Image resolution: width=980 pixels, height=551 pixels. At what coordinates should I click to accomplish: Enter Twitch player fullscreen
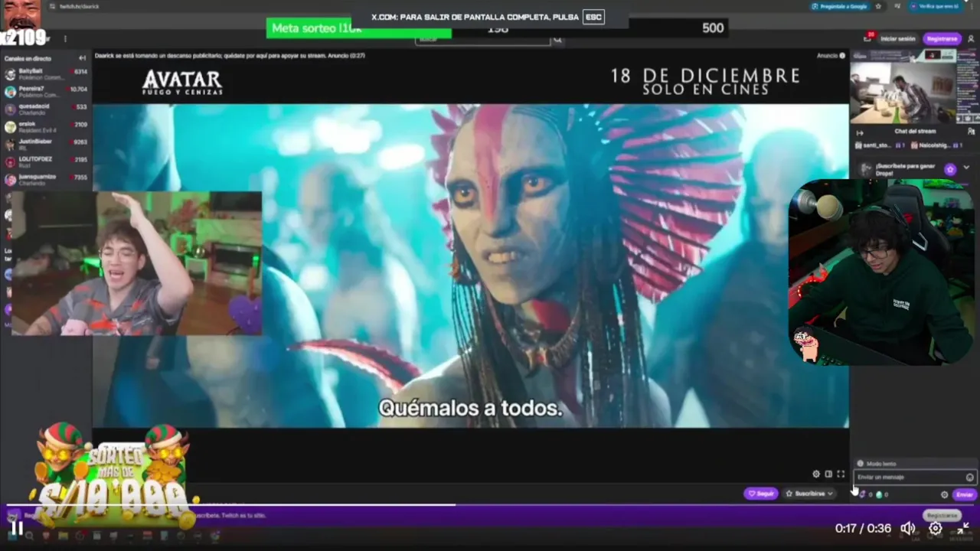[841, 474]
